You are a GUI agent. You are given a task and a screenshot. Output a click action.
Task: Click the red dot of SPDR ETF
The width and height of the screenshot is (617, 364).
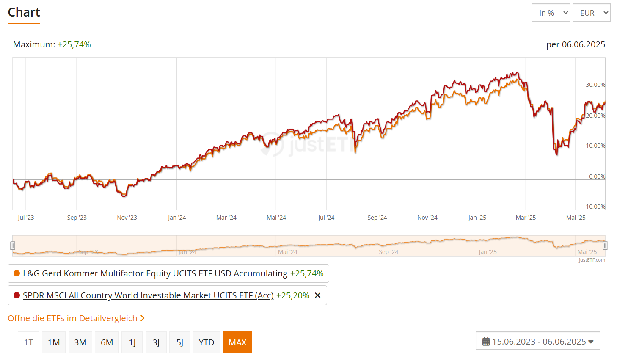tap(17, 295)
